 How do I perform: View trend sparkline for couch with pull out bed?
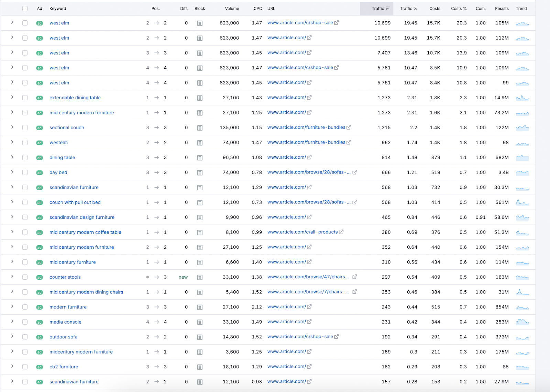(522, 202)
